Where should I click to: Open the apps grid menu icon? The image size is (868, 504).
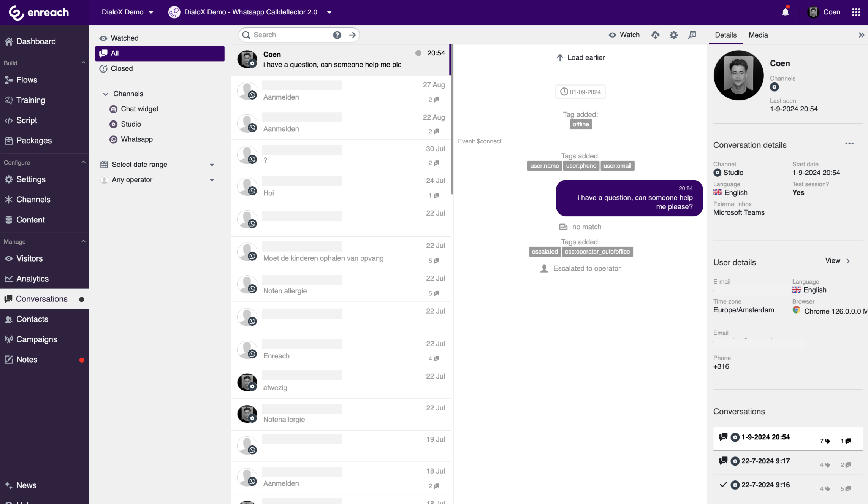pyautogui.click(x=856, y=12)
